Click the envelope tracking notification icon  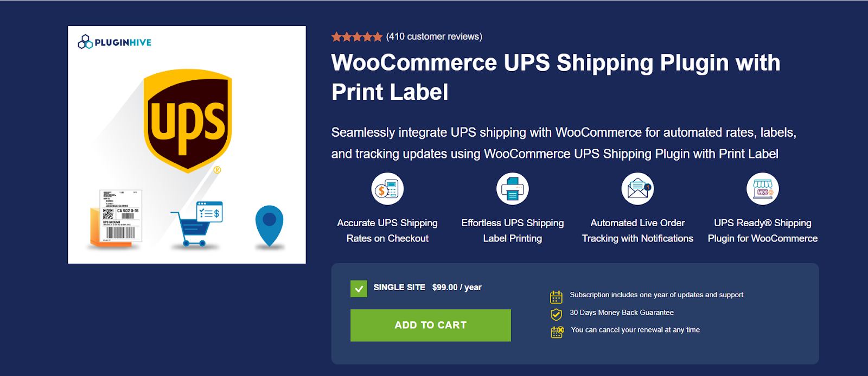pyautogui.click(x=637, y=189)
